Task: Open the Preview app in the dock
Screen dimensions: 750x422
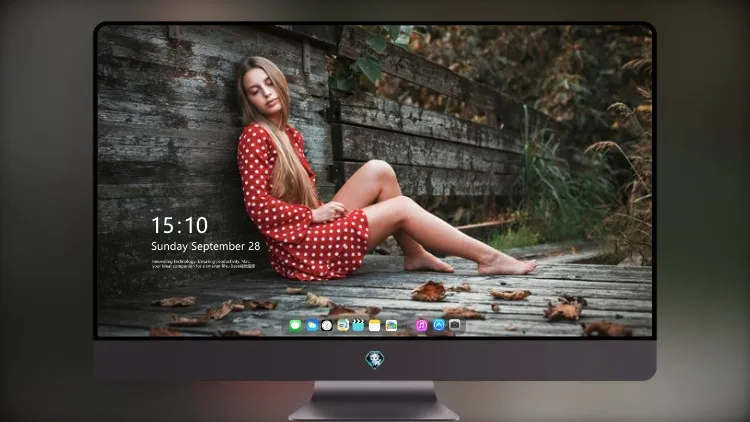Action: pos(342,326)
